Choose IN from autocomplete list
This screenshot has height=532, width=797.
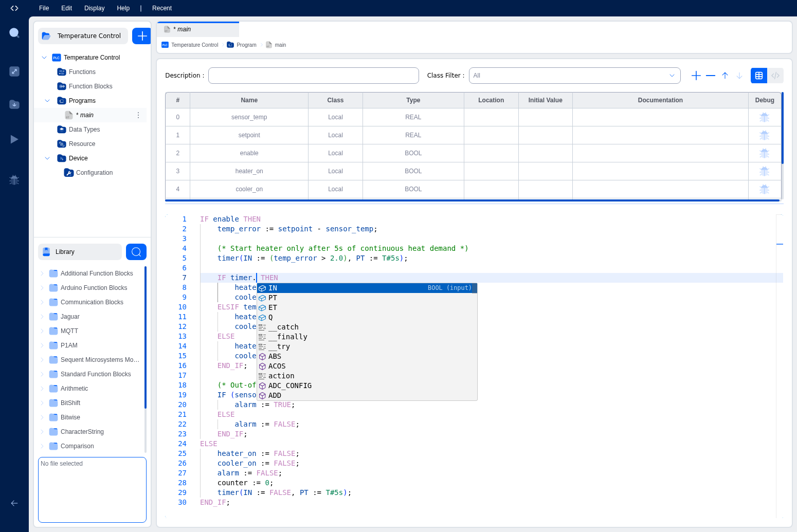pyautogui.click(x=367, y=288)
